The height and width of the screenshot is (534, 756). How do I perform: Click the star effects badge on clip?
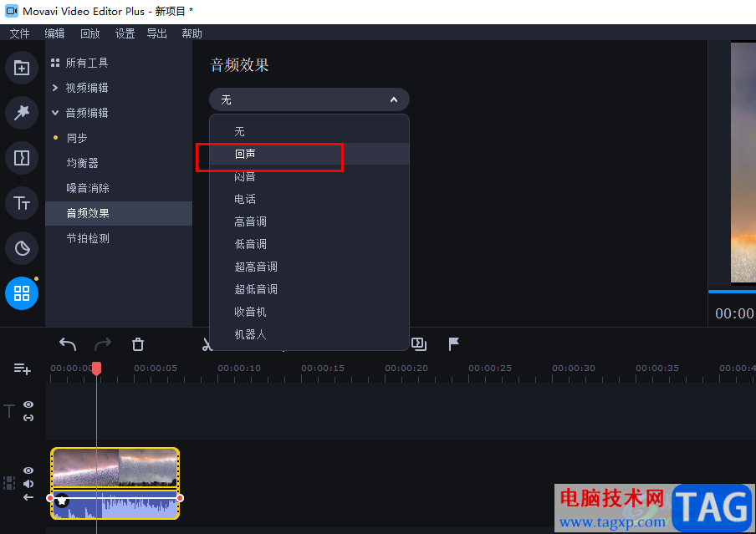point(62,501)
